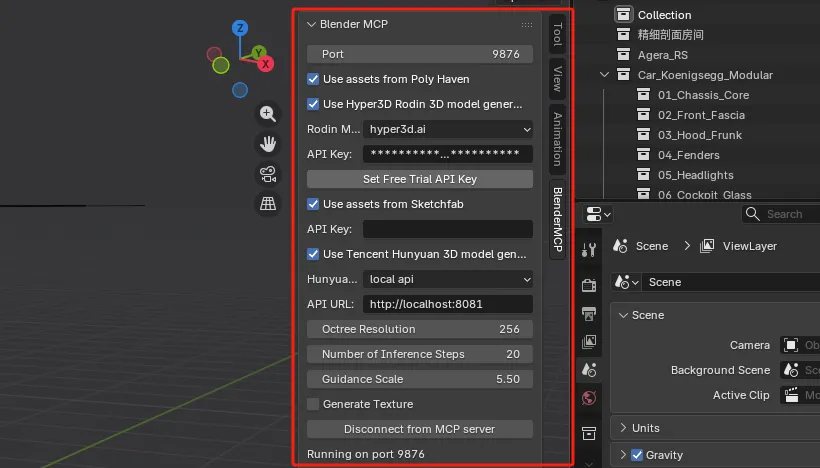The width and height of the screenshot is (820, 468).
Task: Click the Hyper3D API Key field
Action: click(x=448, y=154)
